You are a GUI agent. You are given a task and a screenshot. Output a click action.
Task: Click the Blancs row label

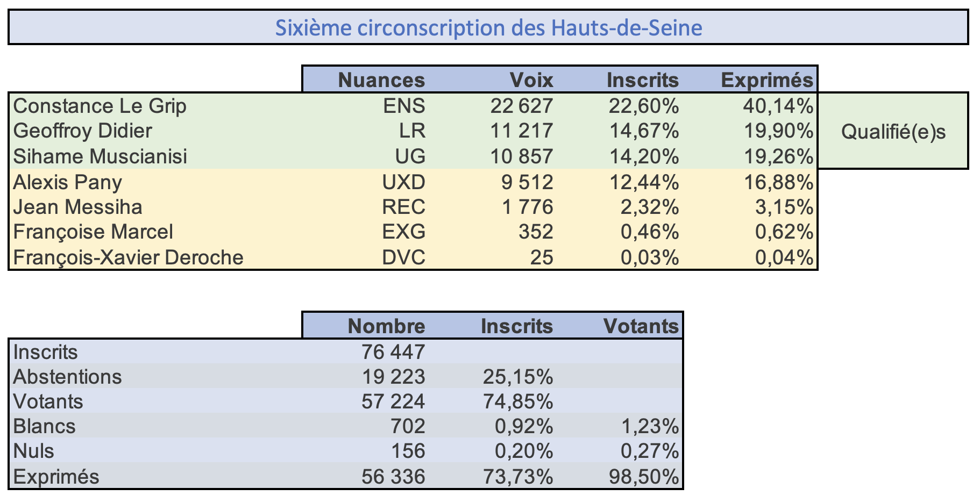(44, 426)
